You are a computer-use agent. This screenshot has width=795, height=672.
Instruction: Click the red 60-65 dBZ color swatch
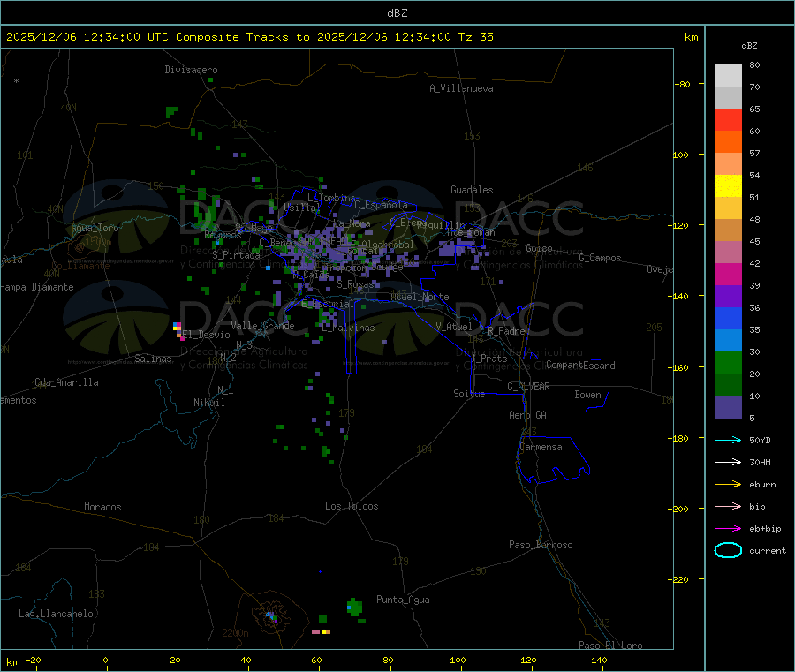(x=728, y=119)
